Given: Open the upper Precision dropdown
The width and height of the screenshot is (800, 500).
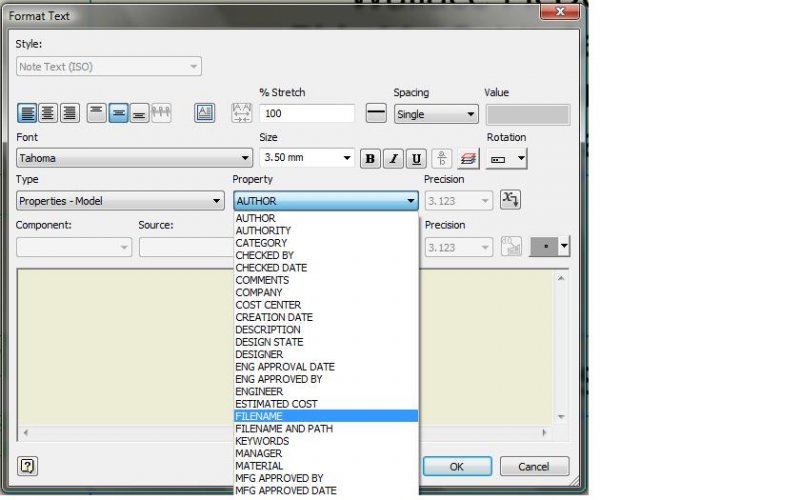Looking at the screenshot, I should [x=459, y=201].
